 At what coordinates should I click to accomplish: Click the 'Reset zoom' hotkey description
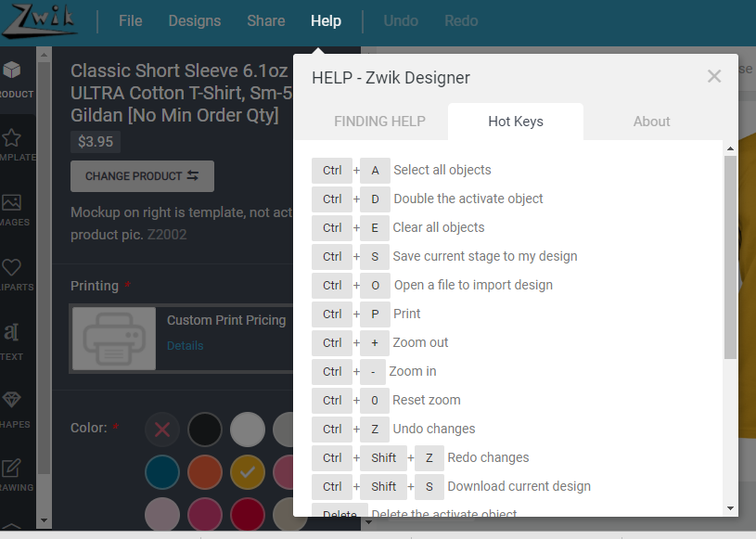pyautogui.click(x=427, y=400)
